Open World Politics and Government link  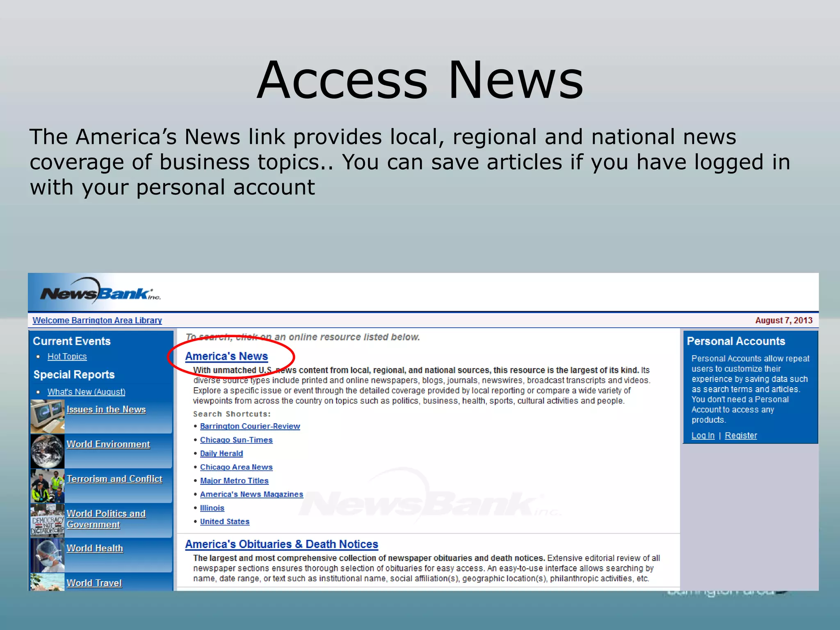click(106, 519)
